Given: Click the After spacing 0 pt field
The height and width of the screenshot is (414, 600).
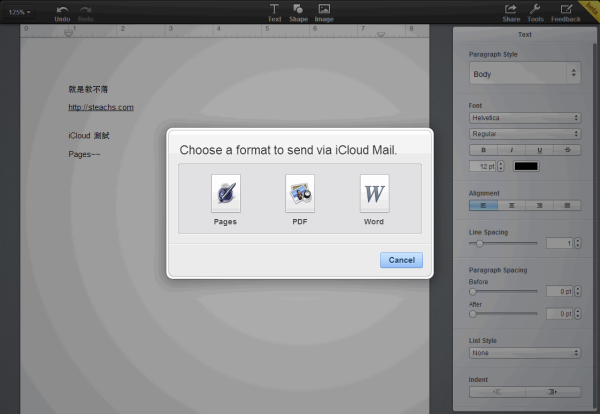Looking at the screenshot, I should coord(559,314).
